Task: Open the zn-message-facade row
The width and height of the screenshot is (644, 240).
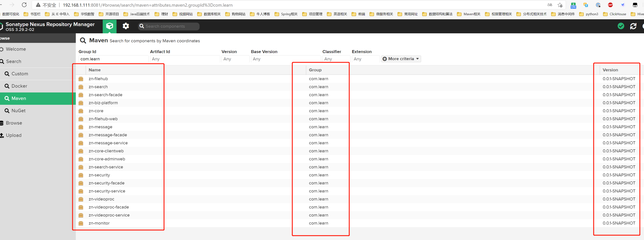Action: coord(360,135)
